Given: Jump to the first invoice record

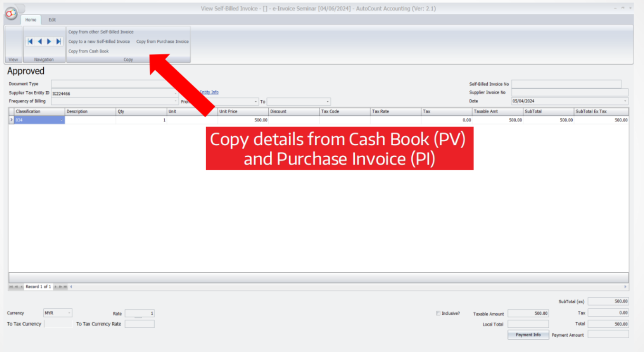Looking at the screenshot, I should [x=30, y=42].
